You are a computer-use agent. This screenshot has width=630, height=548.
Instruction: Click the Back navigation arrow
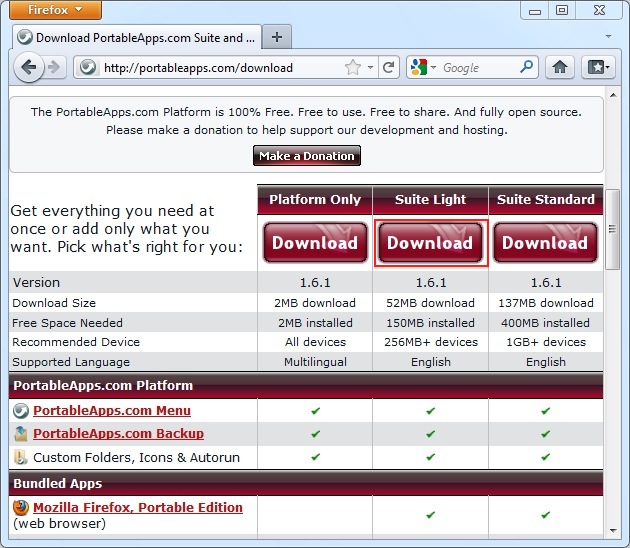point(29,68)
